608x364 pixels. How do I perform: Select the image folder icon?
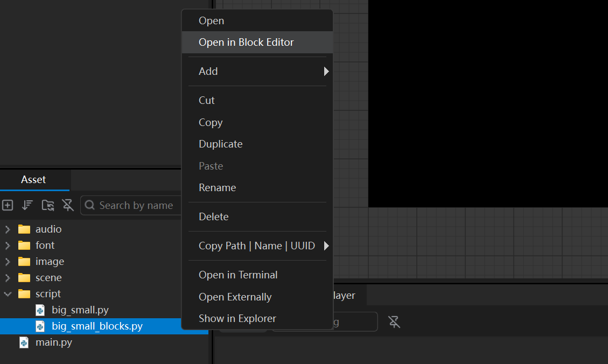point(24,262)
